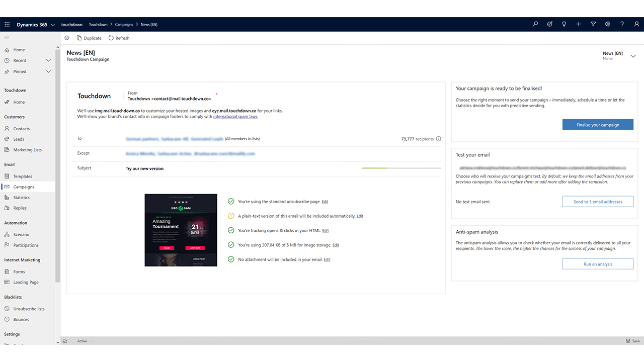Open the Dynamics 365 app launcher grid
Image resolution: width=644 pixels, height=362 pixels.
7,24
